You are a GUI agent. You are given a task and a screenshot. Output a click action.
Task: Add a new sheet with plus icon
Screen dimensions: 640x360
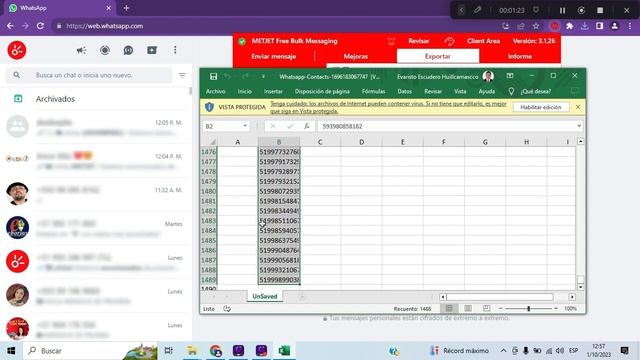pos(302,297)
